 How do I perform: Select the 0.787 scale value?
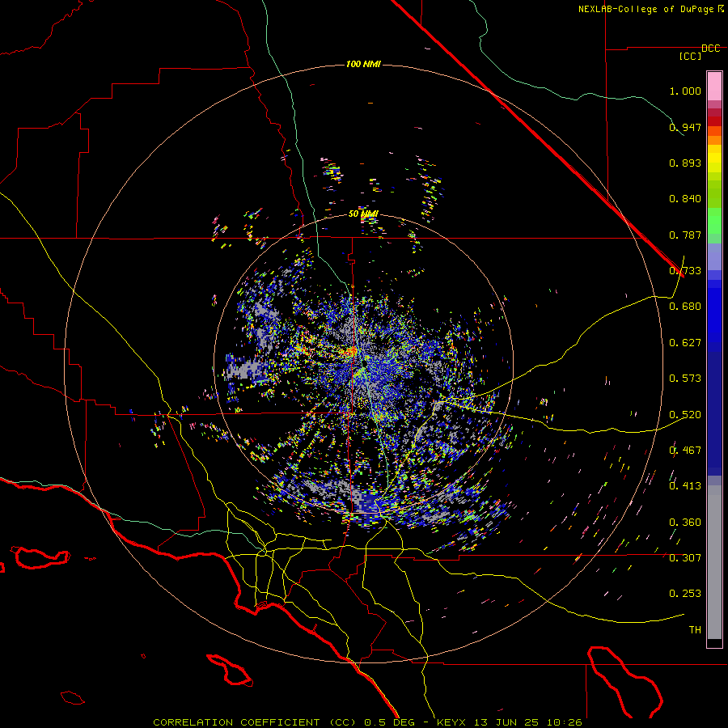[685, 235]
